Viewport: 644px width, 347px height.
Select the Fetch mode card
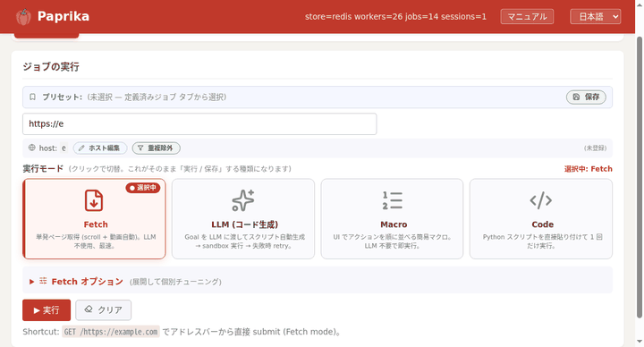95,219
